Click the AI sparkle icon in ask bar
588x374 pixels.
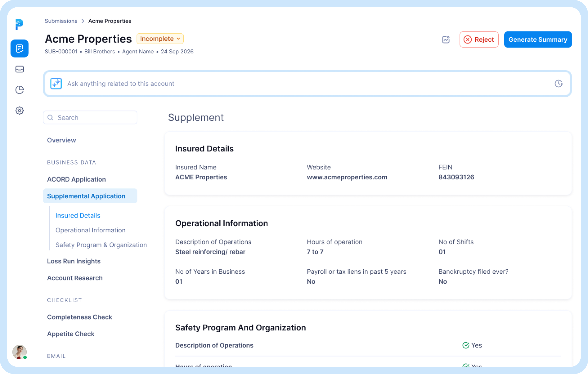point(56,83)
